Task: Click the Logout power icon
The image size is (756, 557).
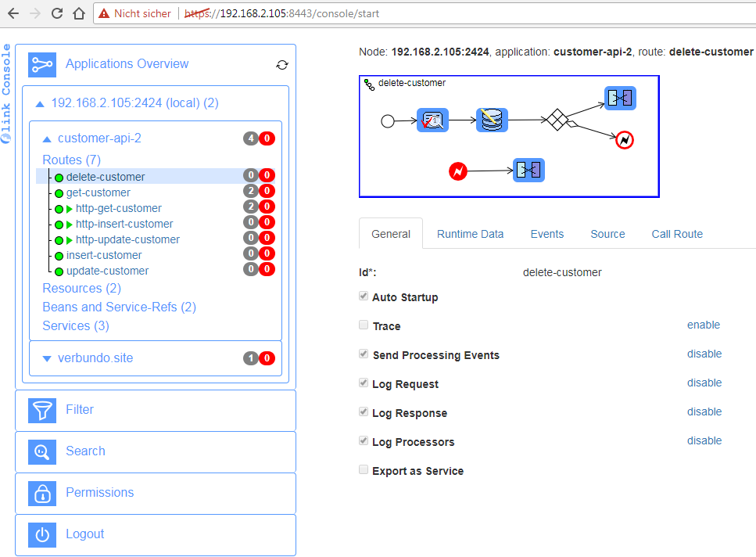Action: tap(42, 534)
